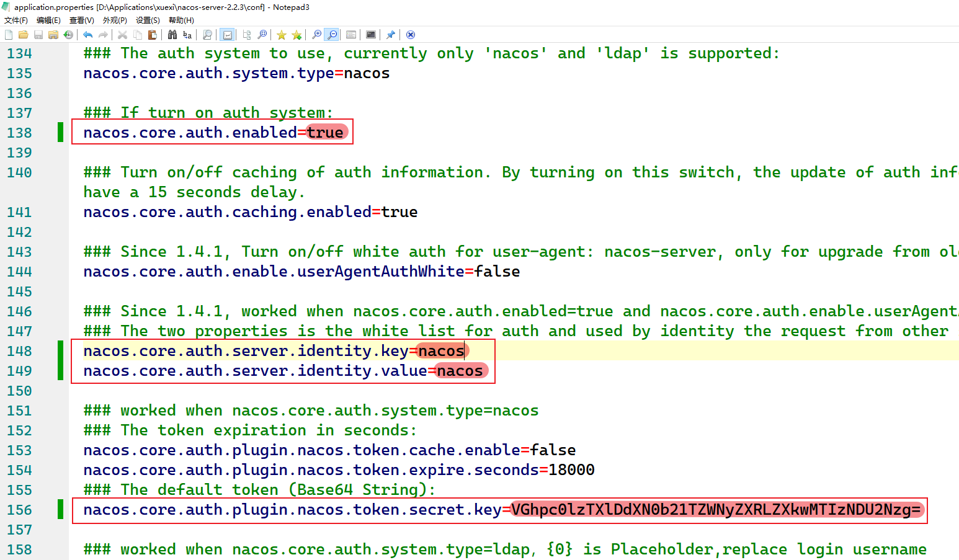Add current file to favorites
959x560 pixels.
point(297,34)
